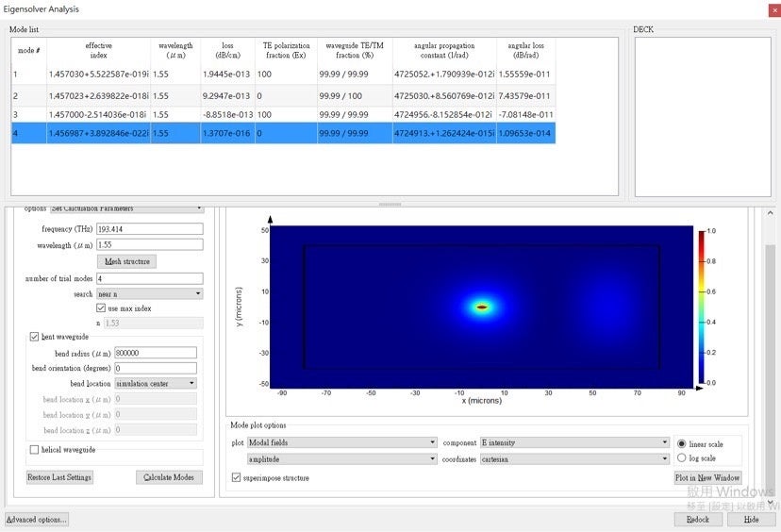This screenshot has width=781, height=532.
Task: Click the bend radius input field
Action: 155,353
